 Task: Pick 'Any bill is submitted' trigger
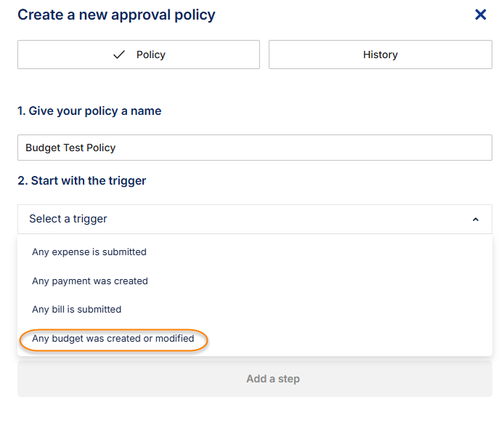point(77,309)
